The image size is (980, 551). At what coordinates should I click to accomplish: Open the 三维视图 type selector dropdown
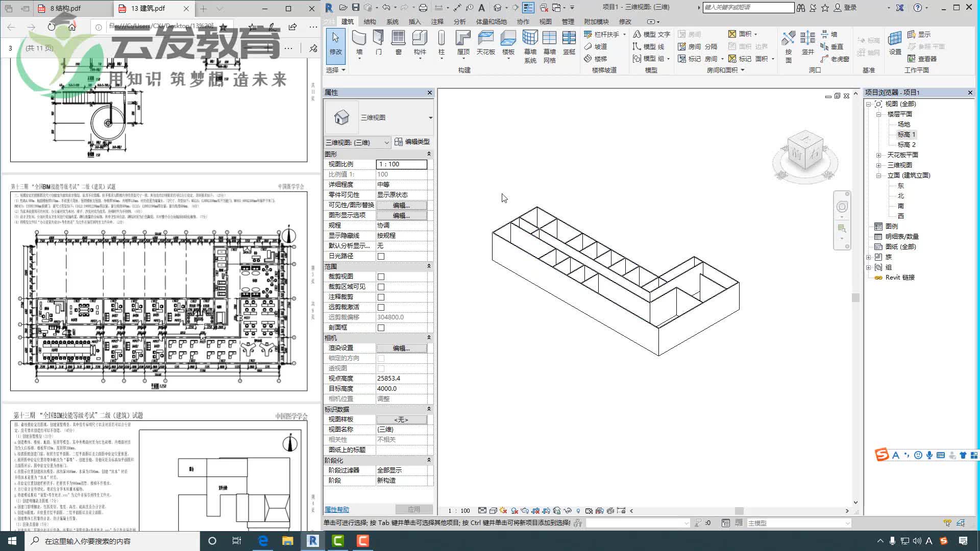[430, 118]
